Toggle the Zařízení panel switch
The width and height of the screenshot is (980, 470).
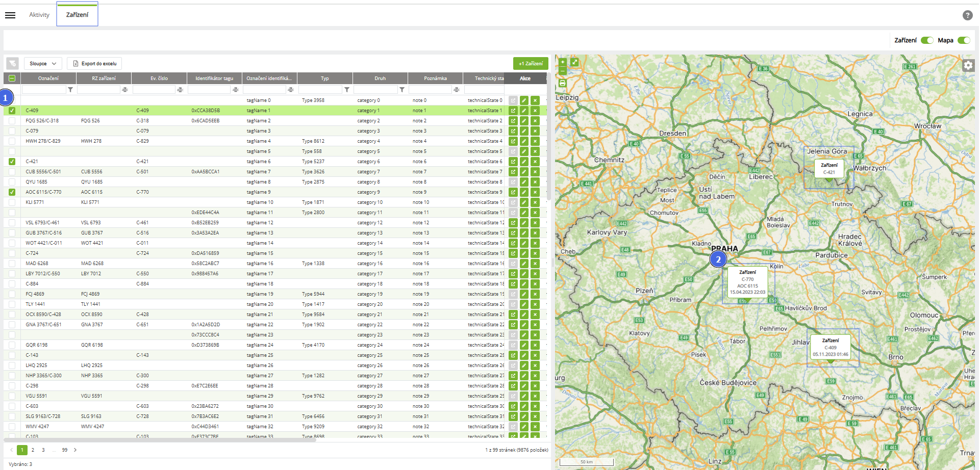pos(927,40)
